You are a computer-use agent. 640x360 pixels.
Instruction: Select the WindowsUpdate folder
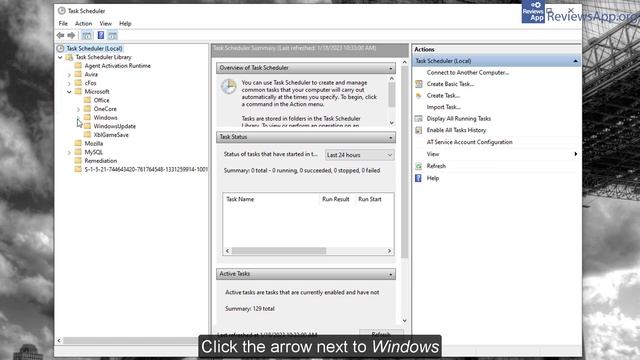(x=115, y=126)
